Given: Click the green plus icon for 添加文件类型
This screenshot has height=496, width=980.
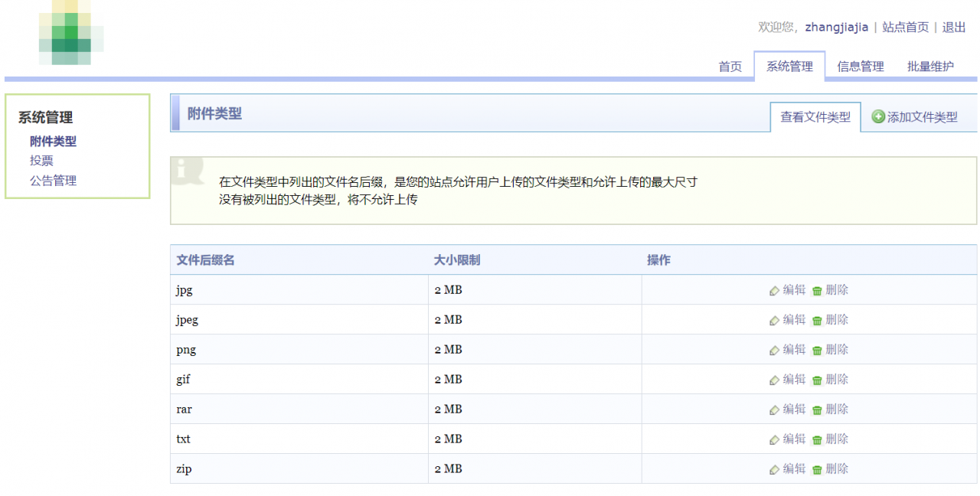Looking at the screenshot, I should click(x=878, y=117).
